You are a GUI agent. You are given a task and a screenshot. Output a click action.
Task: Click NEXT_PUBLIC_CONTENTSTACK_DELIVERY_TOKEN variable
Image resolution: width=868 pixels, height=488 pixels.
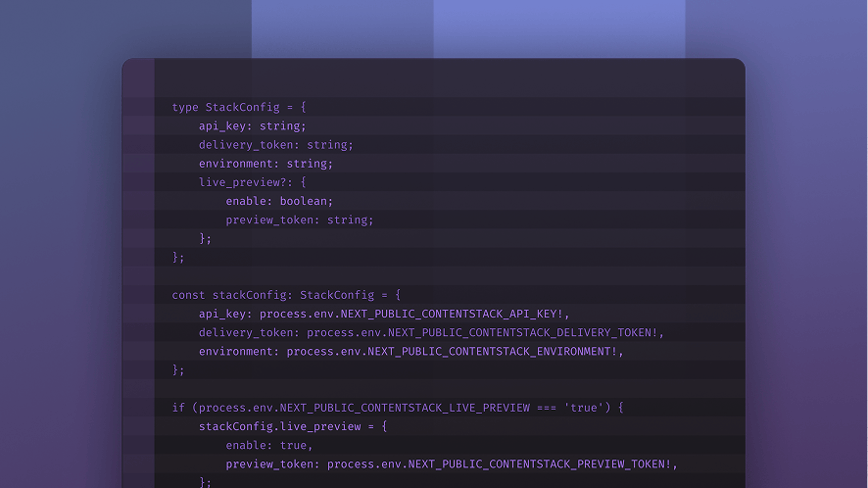523,333
